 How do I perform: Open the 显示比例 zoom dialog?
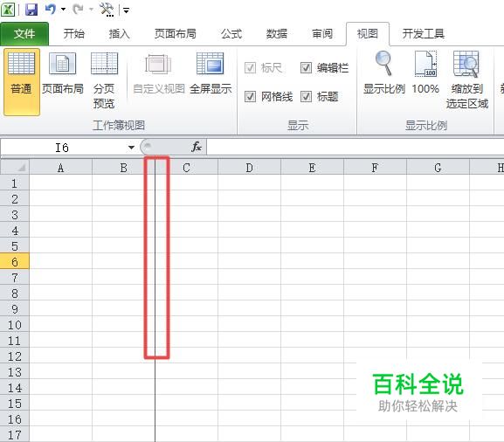(x=384, y=73)
